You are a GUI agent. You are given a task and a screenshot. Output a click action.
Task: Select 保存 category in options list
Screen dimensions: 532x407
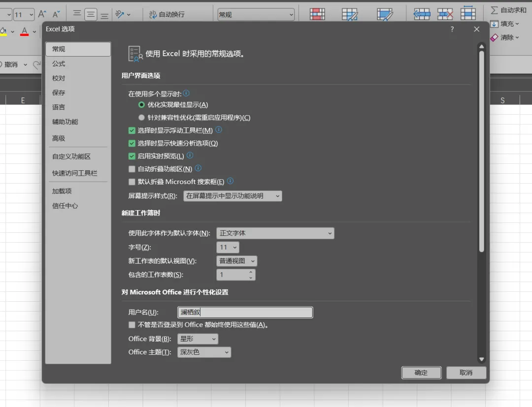[x=78, y=93]
